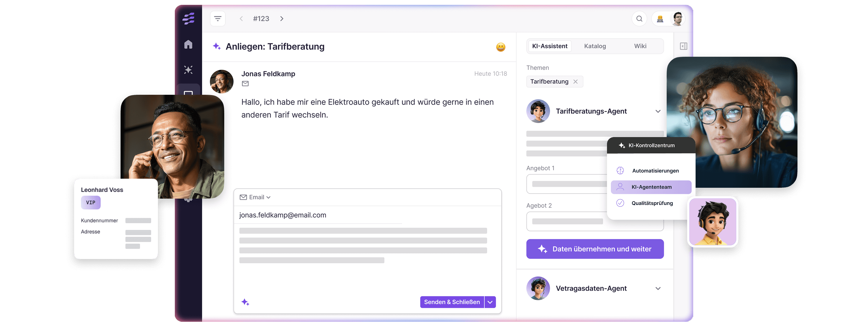This screenshot has height=326, width=868.
Task: Open Senden & Schließen dropdown arrow
Action: [490, 302]
